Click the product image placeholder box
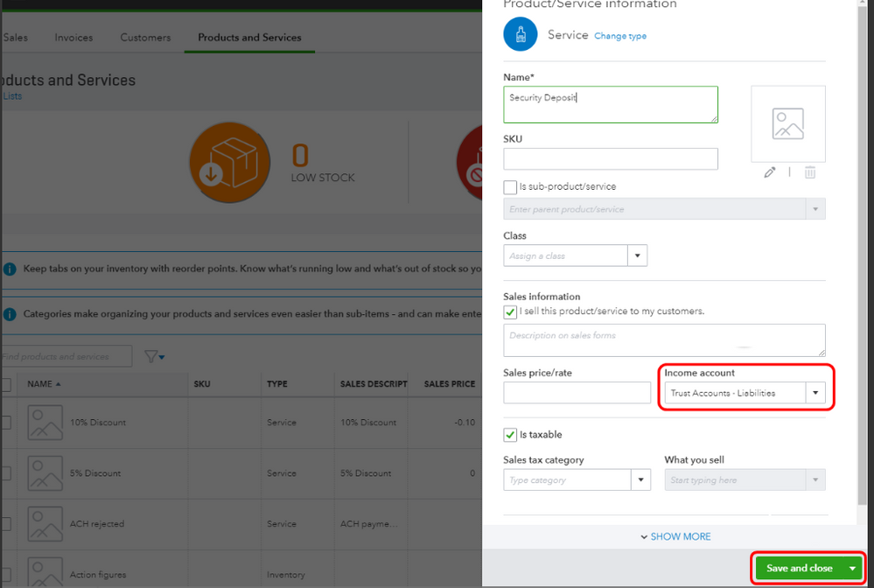Screen dimensions: 874x588 [787, 124]
